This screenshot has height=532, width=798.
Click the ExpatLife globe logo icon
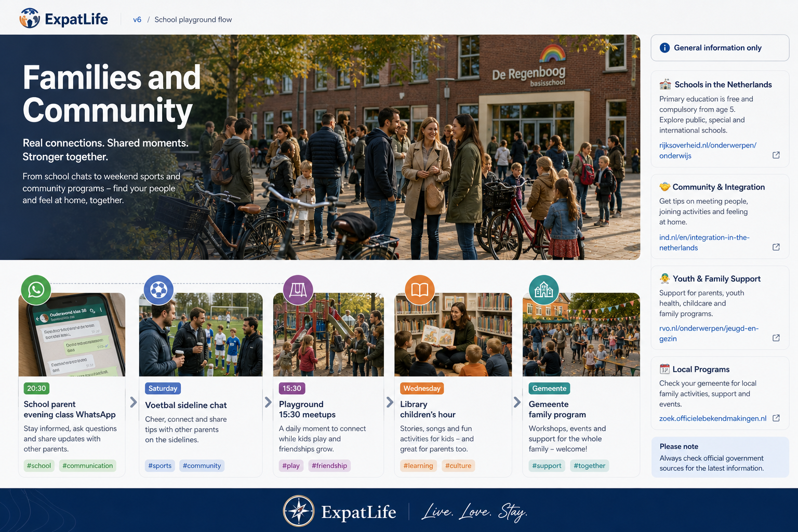coord(30,19)
